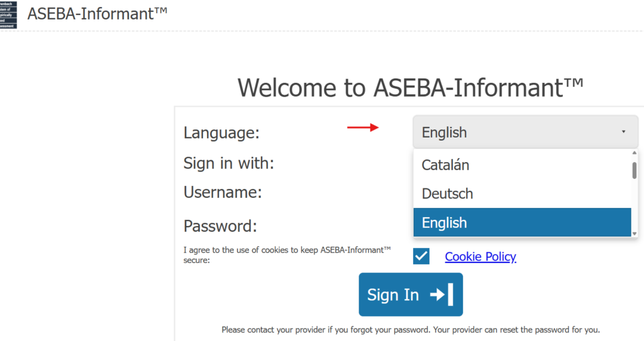Select the highlighted English option
Viewport: 644px width, 341px height.
444,222
